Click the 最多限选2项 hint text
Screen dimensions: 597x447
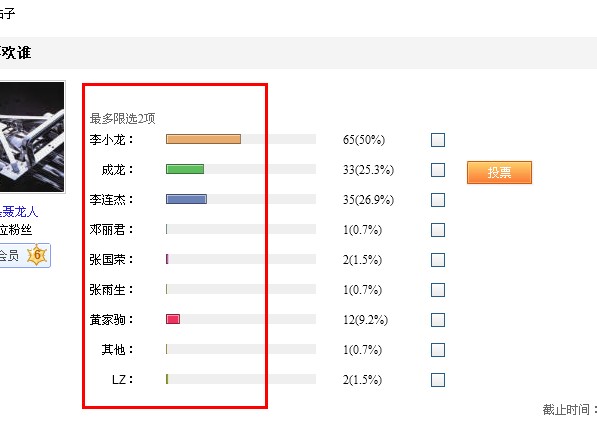click(x=123, y=119)
